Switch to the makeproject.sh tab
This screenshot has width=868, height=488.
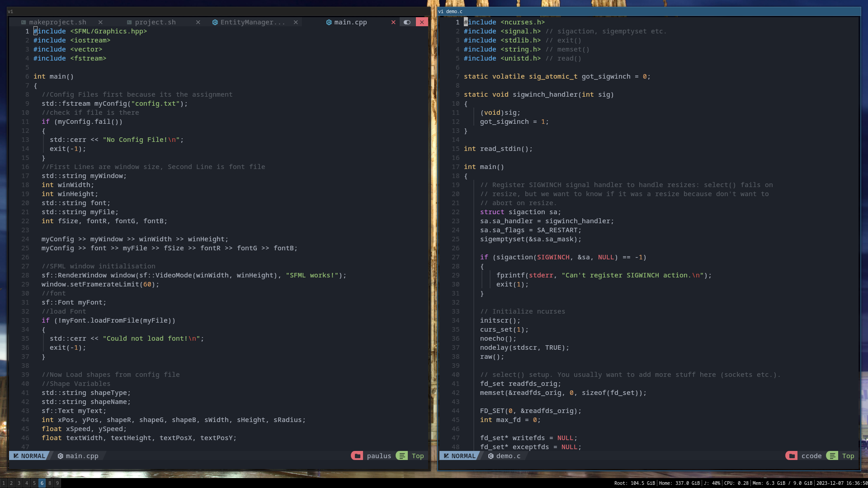57,22
